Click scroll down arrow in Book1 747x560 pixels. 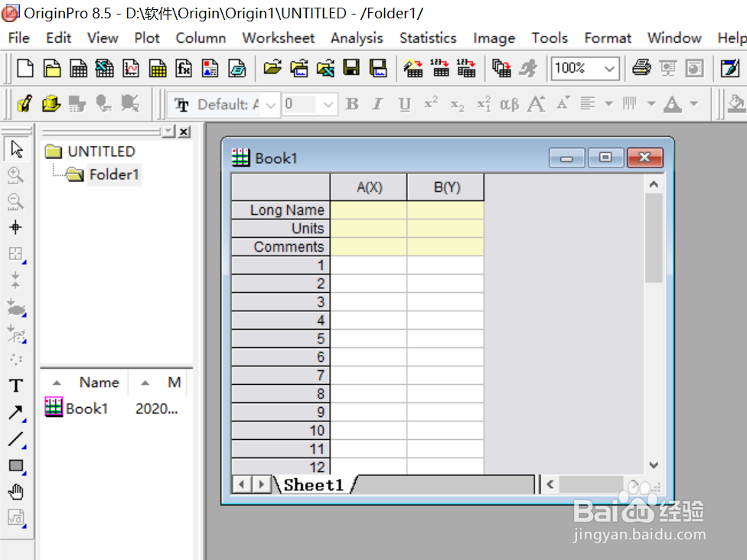coord(654,465)
